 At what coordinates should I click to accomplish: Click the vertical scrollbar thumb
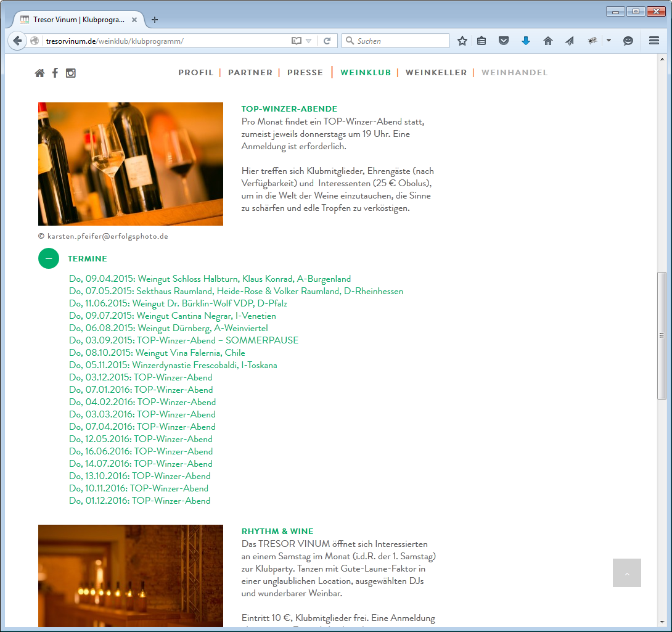pyautogui.click(x=662, y=335)
